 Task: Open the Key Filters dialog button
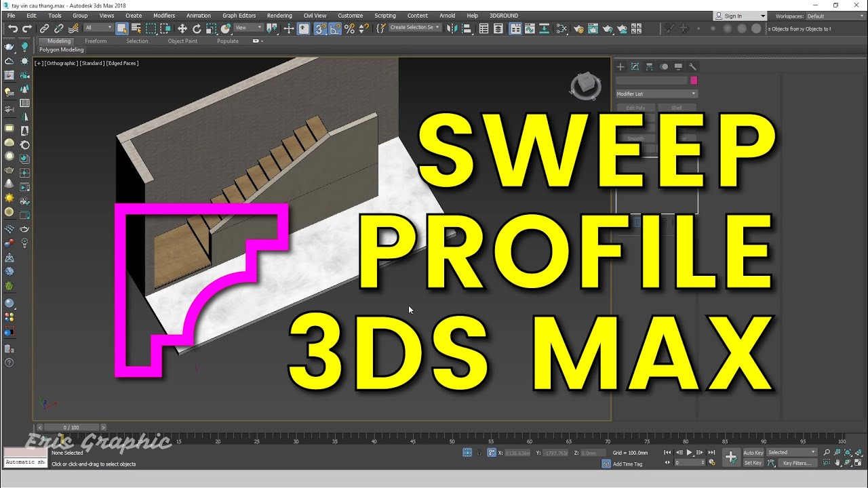(797, 463)
